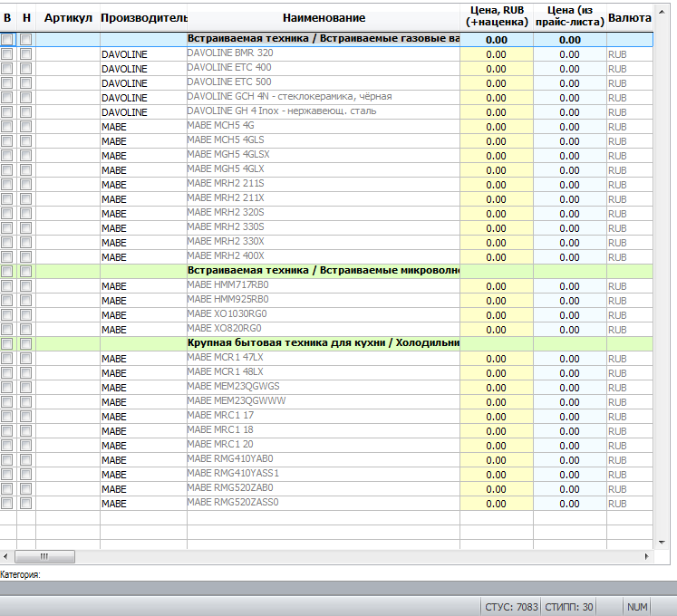Click the DAVOLINE ETC 500 name cell
677x616 pixels.
(x=324, y=82)
